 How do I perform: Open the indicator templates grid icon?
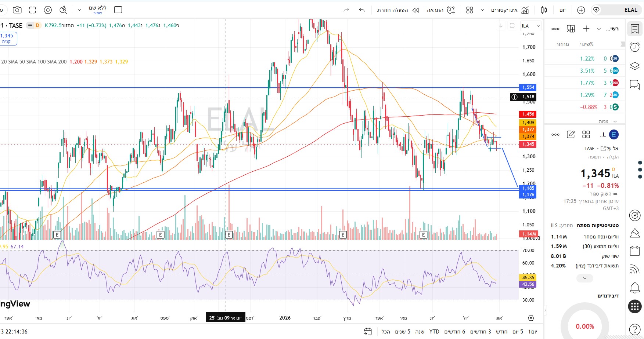[x=469, y=10]
